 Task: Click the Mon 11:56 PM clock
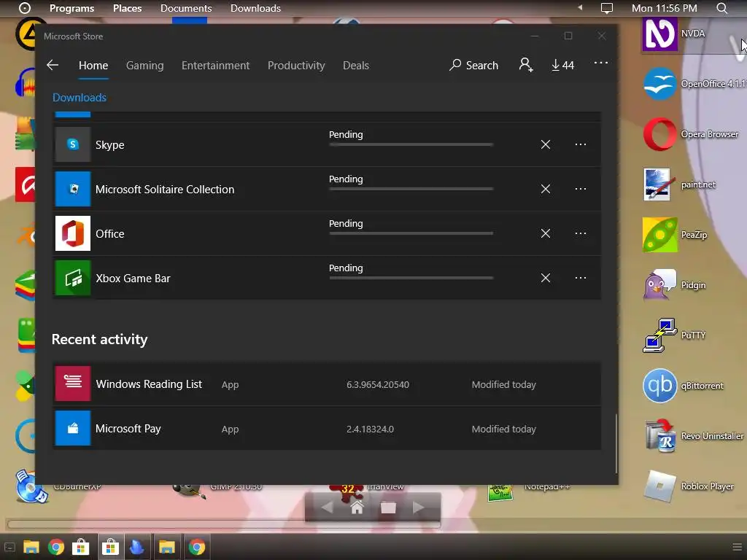point(664,8)
